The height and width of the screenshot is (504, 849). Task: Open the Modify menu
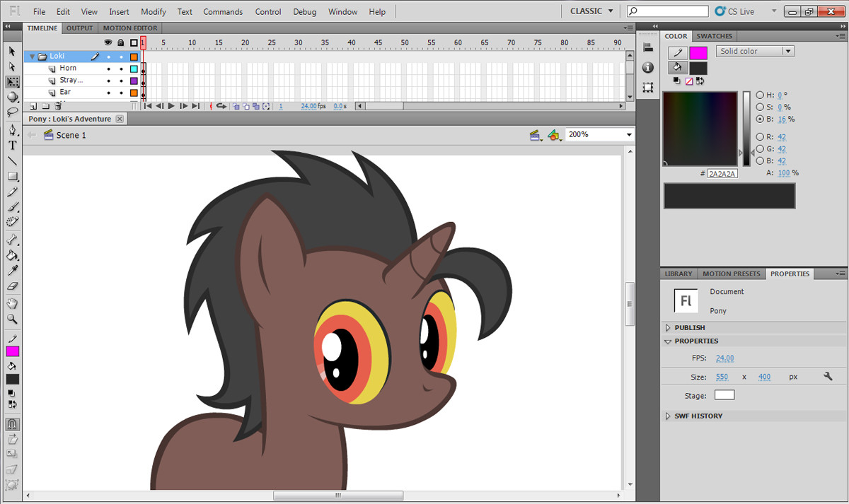[154, 12]
